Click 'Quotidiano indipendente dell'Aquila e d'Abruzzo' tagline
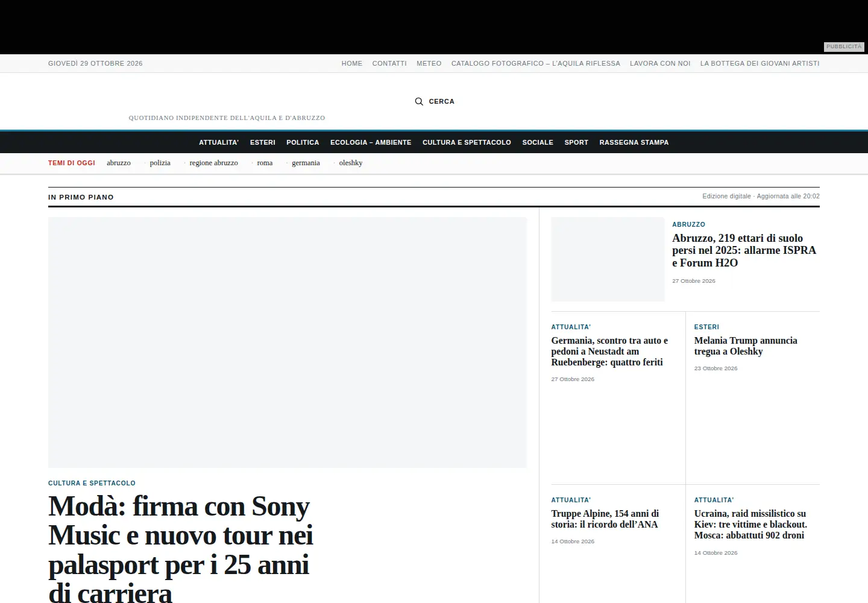868x603 pixels. (x=227, y=118)
